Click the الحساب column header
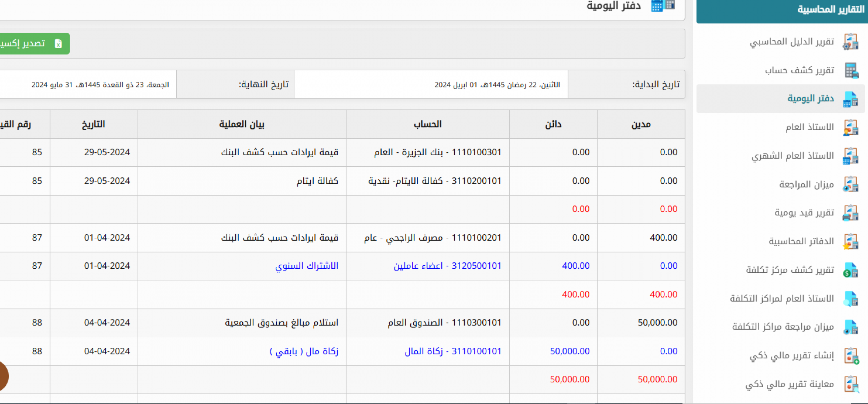The width and height of the screenshot is (868, 404). (427, 124)
